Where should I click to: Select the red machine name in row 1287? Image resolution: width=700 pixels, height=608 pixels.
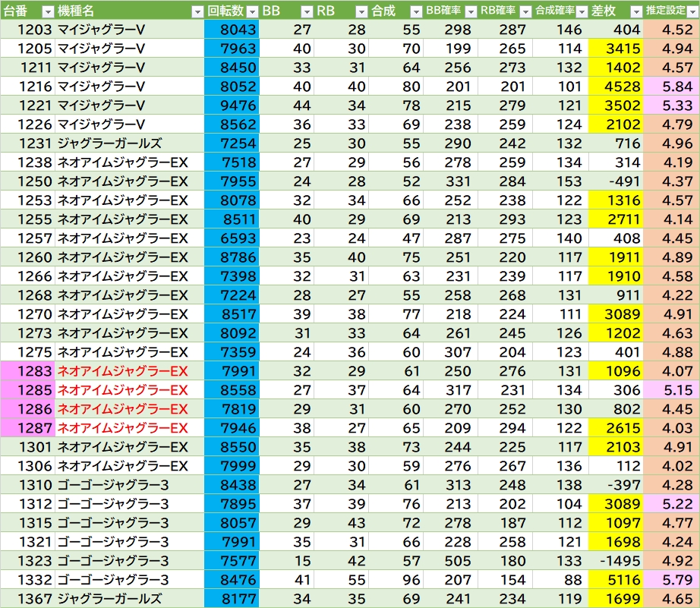pyautogui.click(x=122, y=428)
